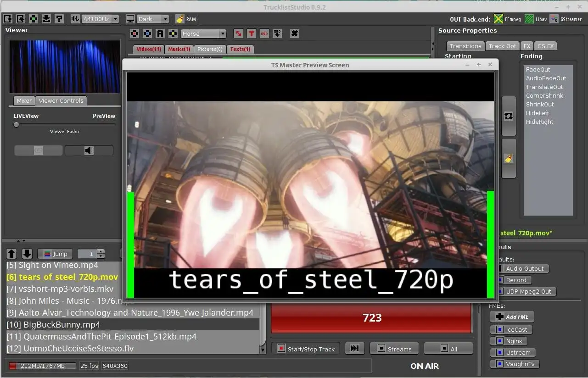
Task: Switch to the Texts(1) tab
Action: pyautogui.click(x=240, y=49)
